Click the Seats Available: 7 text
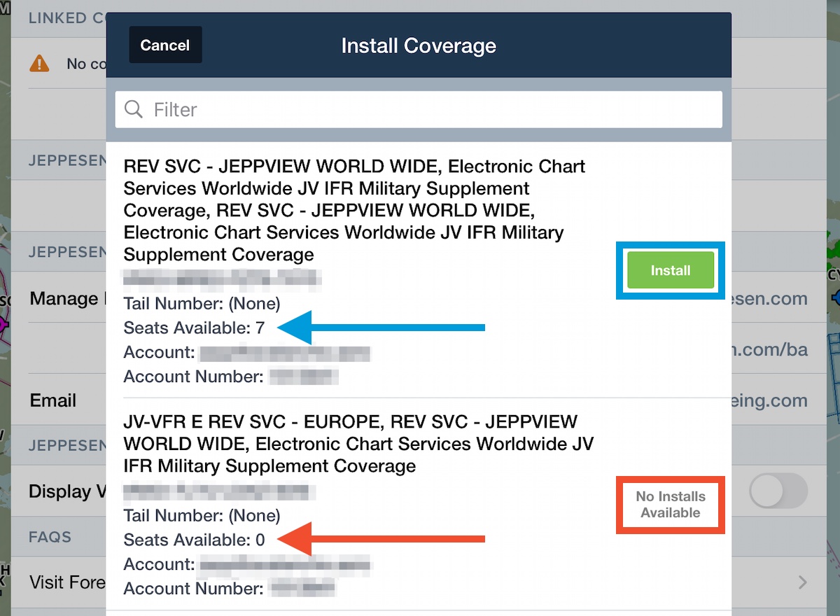840x616 pixels. (194, 327)
